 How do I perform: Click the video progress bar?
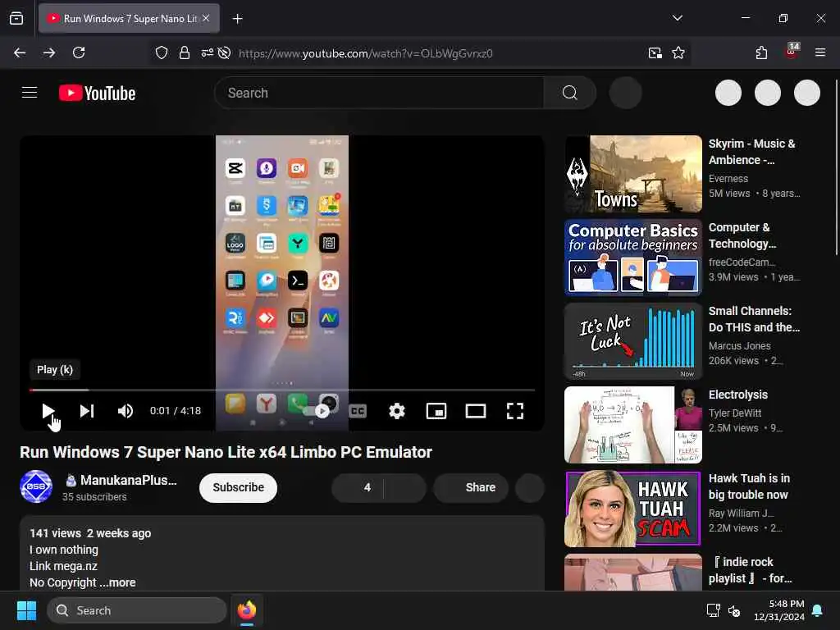coord(282,390)
